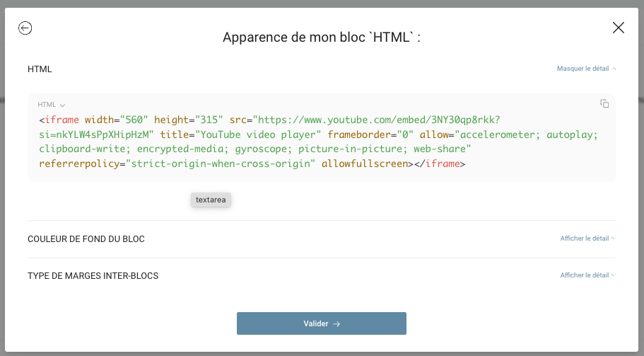This screenshot has width=644, height=356.
Task: Click the youtube.com embed URL in the code
Action: 378,120
